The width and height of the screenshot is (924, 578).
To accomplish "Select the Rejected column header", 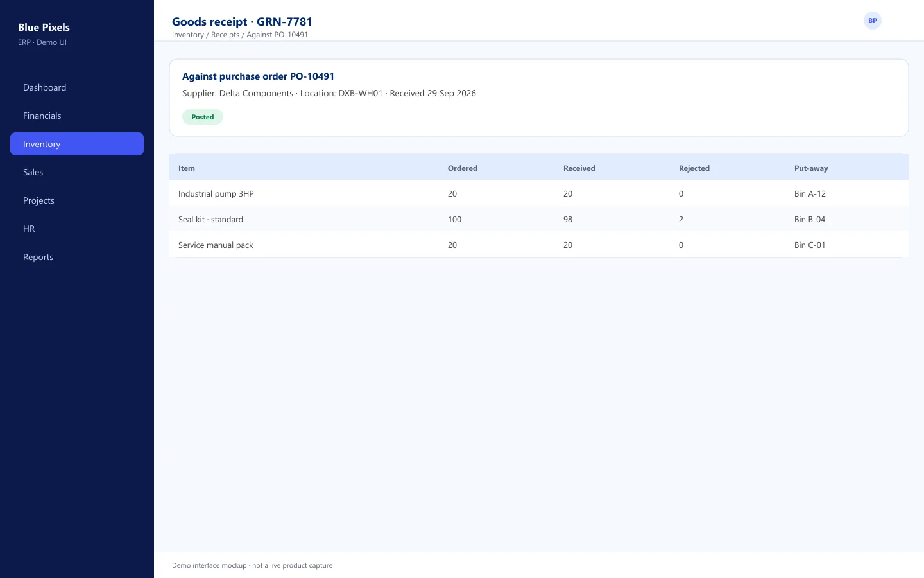I will click(x=694, y=168).
